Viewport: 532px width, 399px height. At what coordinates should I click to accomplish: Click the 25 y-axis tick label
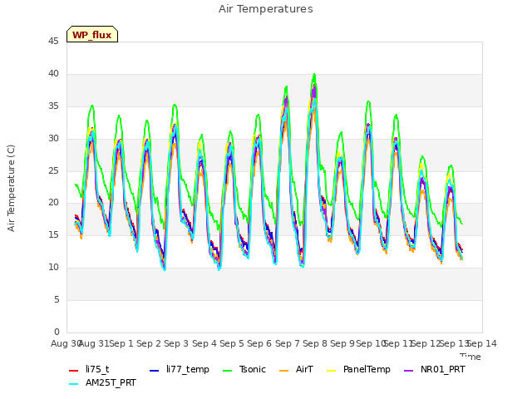[53, 170]
